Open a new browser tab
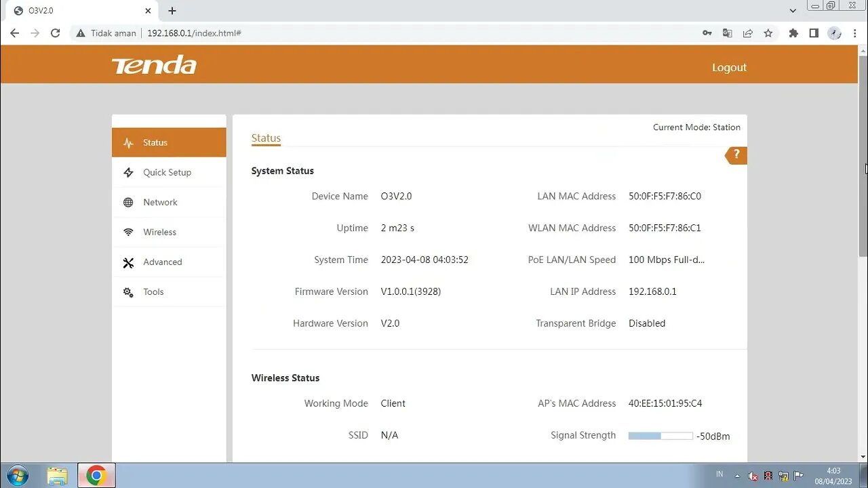 [172, 11]
